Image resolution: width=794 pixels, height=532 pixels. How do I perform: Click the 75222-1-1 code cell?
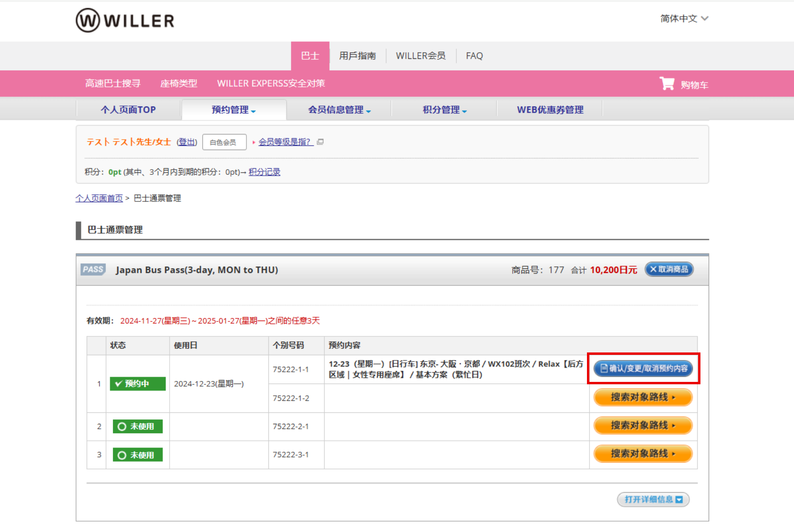tap(296, 370)
